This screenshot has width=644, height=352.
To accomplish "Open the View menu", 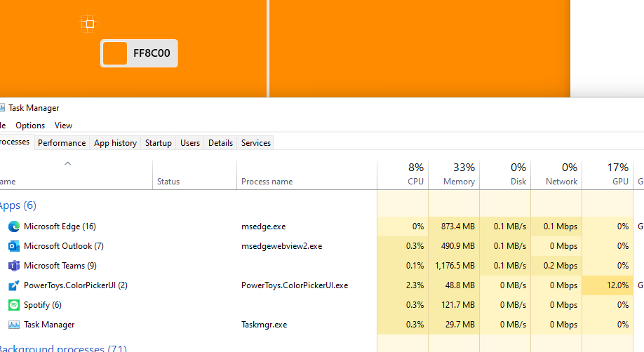I will pos(63,126).
